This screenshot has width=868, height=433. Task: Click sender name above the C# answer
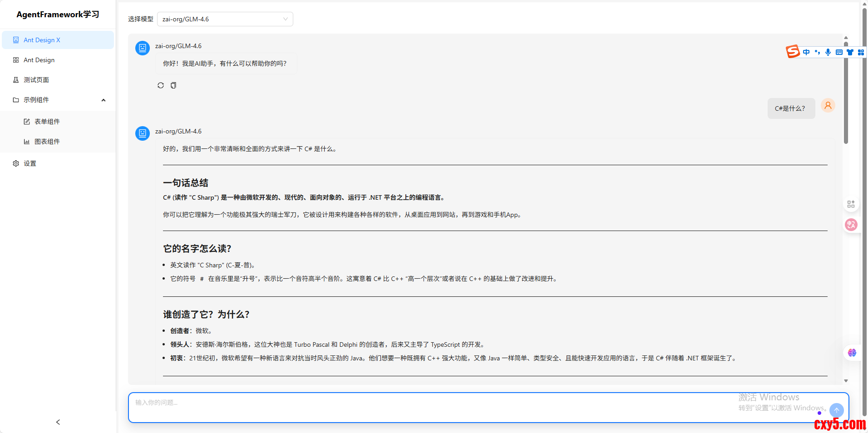click(178, 131)
